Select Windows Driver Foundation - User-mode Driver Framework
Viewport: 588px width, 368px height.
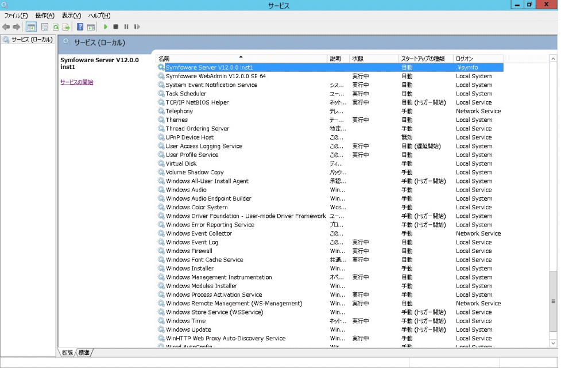click(330, 216)
